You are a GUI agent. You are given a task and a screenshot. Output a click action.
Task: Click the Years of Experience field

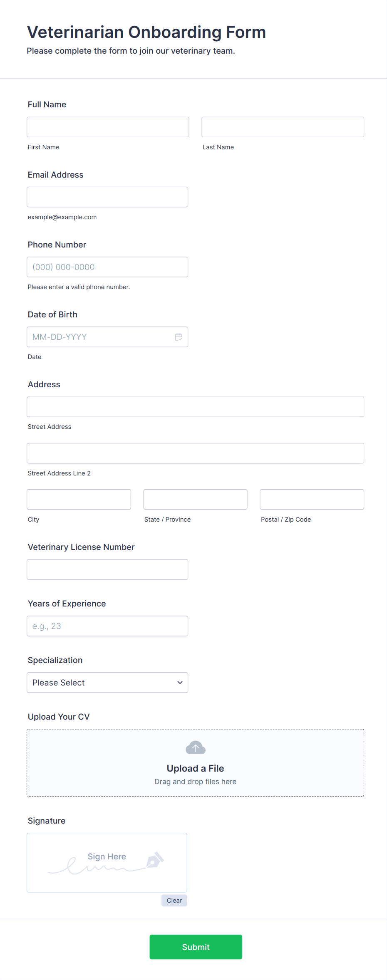107,626
